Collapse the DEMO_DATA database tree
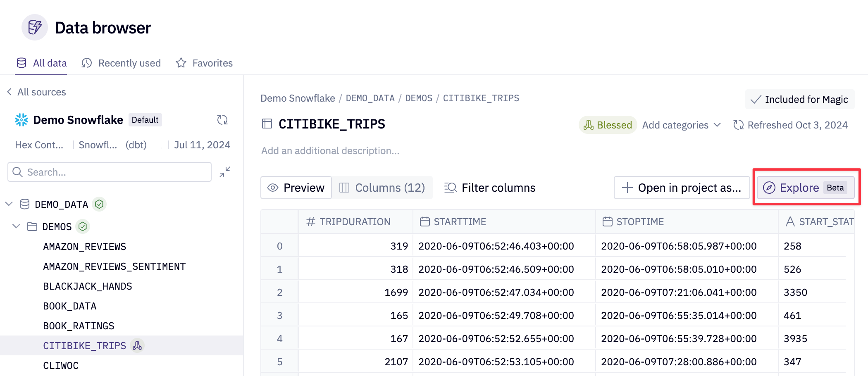This screenshot has width=868, height=376. click(x=9, y=204)
